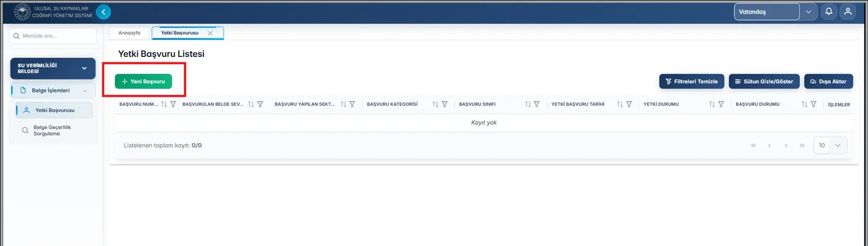This screenshot has width=868, height=246.
Task: Go to the previous results page
Action: pyautogui.click(x=769, y=146)
